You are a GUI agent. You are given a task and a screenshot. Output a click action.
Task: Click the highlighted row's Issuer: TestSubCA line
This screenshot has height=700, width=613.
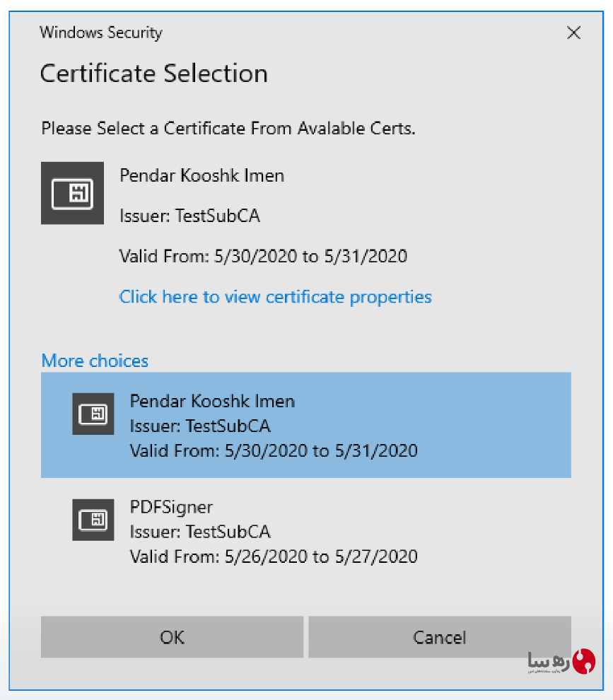(x=200, y=426)
